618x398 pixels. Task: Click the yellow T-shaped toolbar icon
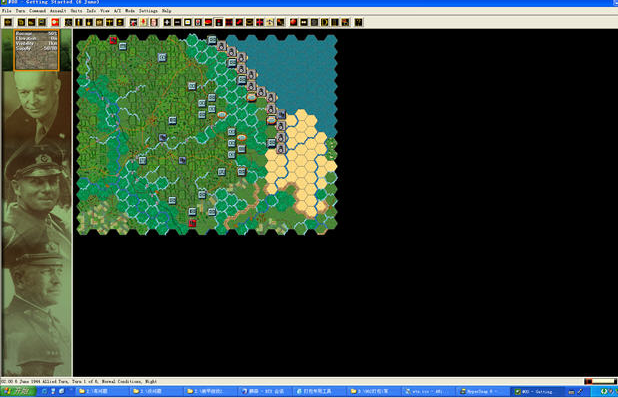[110, 22]
